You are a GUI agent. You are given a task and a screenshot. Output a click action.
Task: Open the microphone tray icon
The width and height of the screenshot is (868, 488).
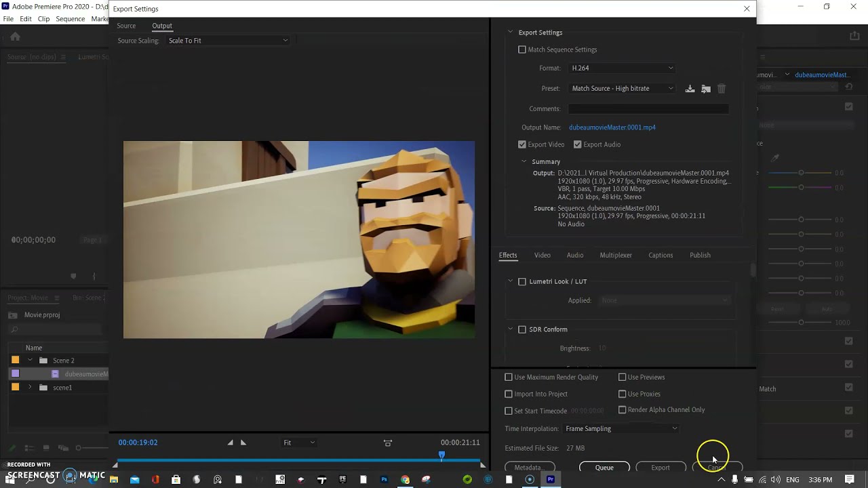pyautogui.click(x=734, y=480)
